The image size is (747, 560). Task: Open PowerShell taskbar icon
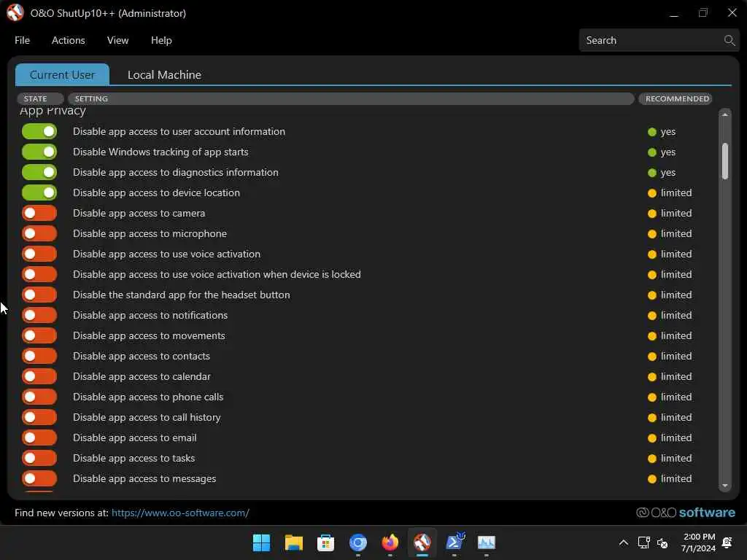click(x=455, y=542)
